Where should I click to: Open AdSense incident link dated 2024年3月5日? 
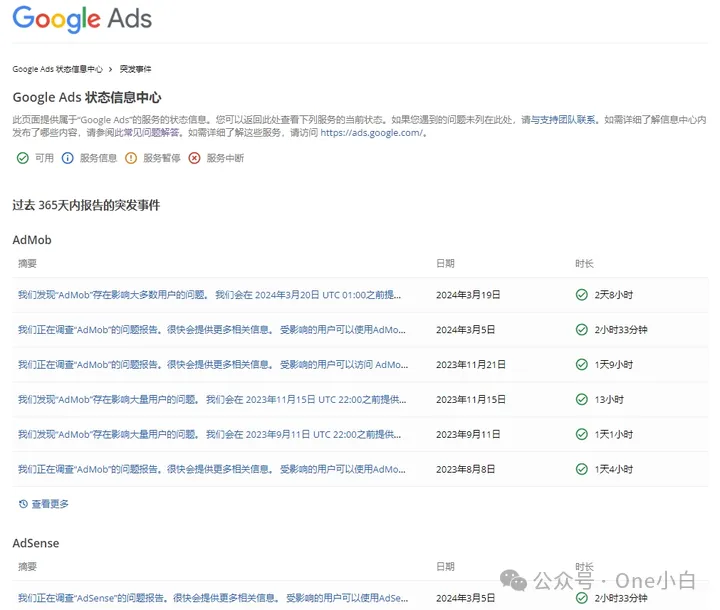(213, 598)
